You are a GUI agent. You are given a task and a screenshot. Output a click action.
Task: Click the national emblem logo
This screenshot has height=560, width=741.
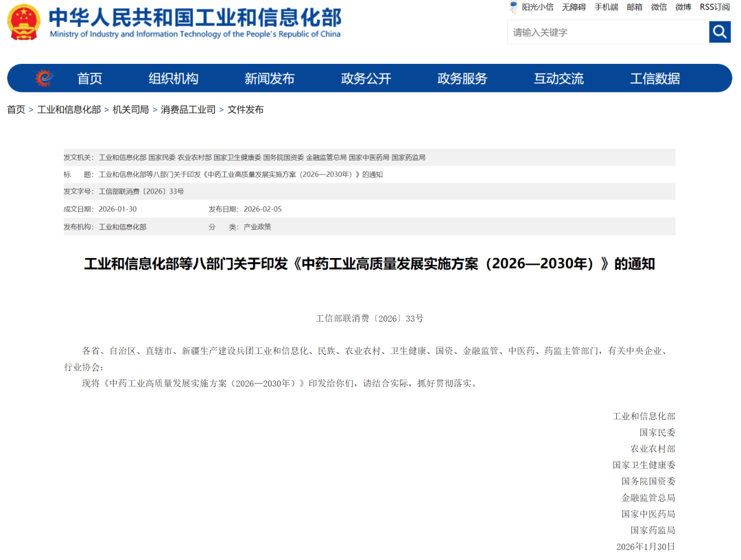pyautogui.click(x=24, y=23)
